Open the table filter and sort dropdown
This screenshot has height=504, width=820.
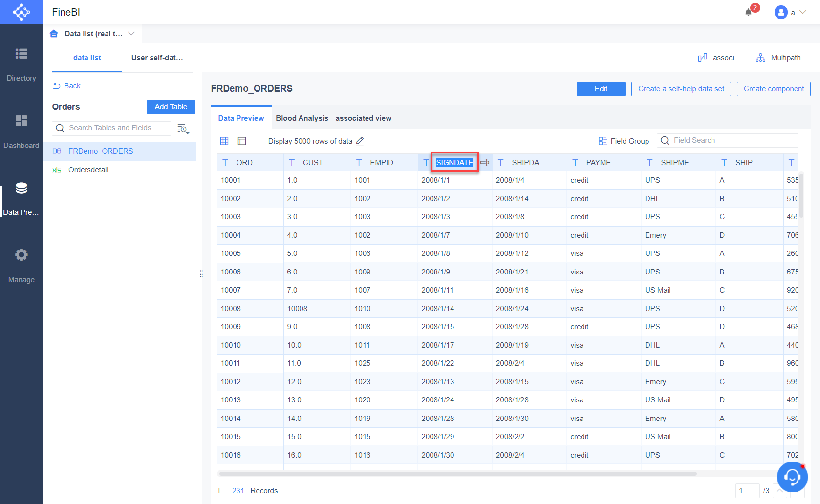coord(183,129)
